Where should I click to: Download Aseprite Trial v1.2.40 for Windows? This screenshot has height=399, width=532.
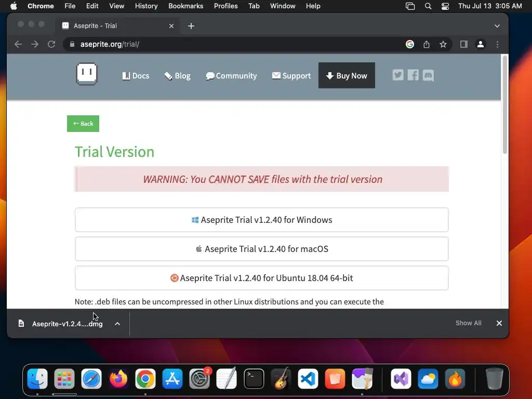pyautogui.click(x=262, y=220)
